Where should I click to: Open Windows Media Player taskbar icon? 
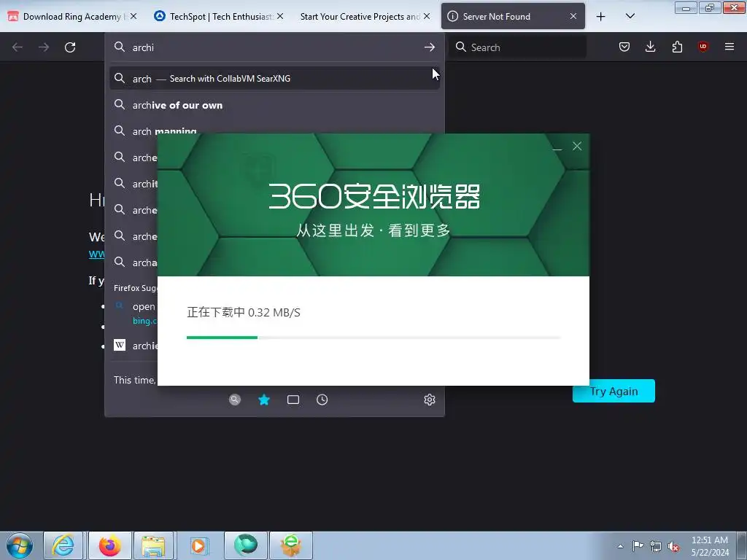[x=198, y=545]
